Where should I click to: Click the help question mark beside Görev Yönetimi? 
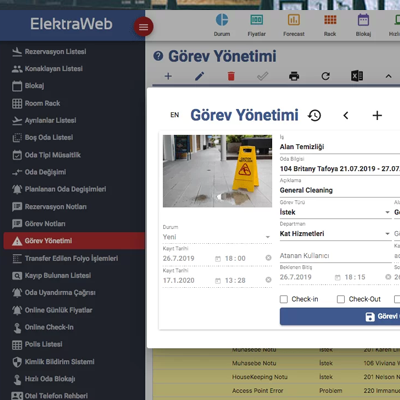coord(158,56)
